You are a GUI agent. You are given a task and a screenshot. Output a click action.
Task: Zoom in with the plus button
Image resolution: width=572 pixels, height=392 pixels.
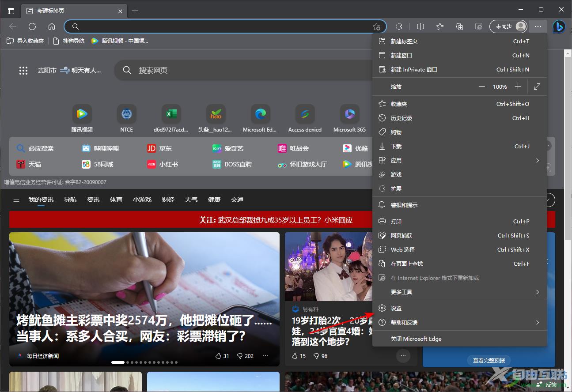tap(518, 87)
